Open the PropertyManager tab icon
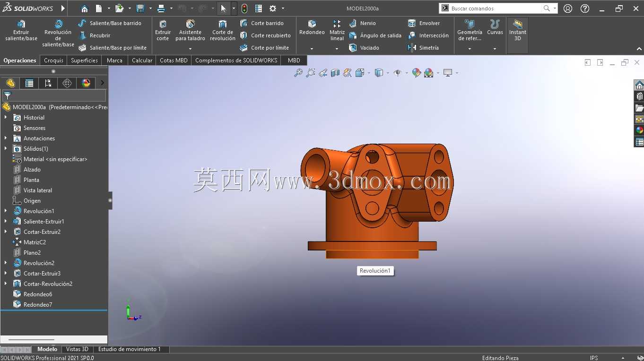Viewport: 644px width, 361px height. (29, 83)
